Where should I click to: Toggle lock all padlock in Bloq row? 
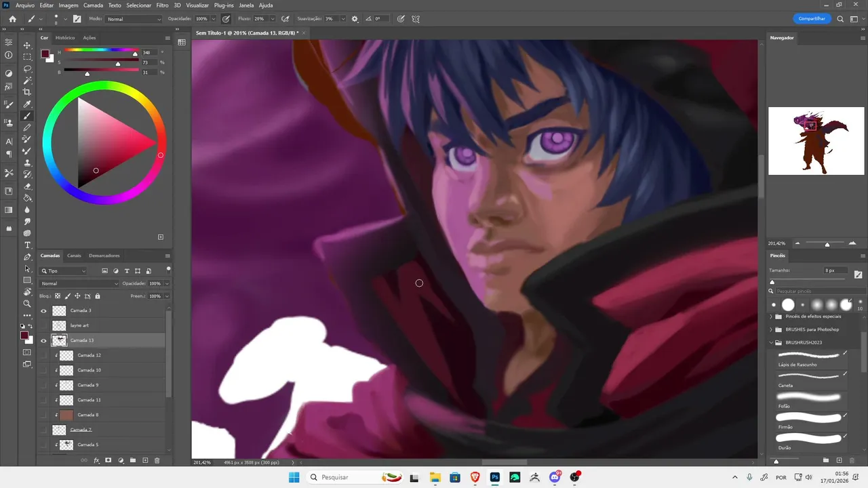tap(98, 296)
